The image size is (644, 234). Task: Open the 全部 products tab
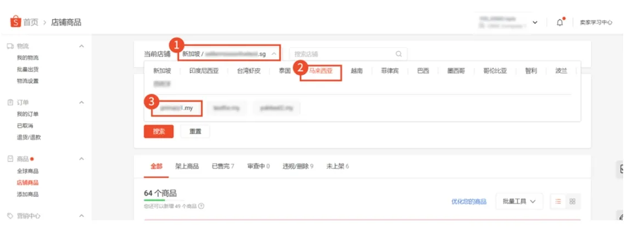tap(156, 166)
